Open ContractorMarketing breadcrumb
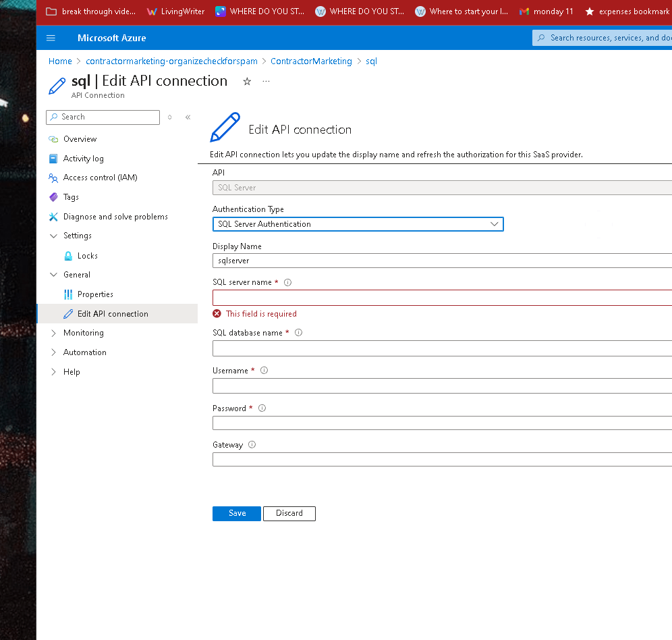This screenshot has height=640, width=672. click(311, 61)
